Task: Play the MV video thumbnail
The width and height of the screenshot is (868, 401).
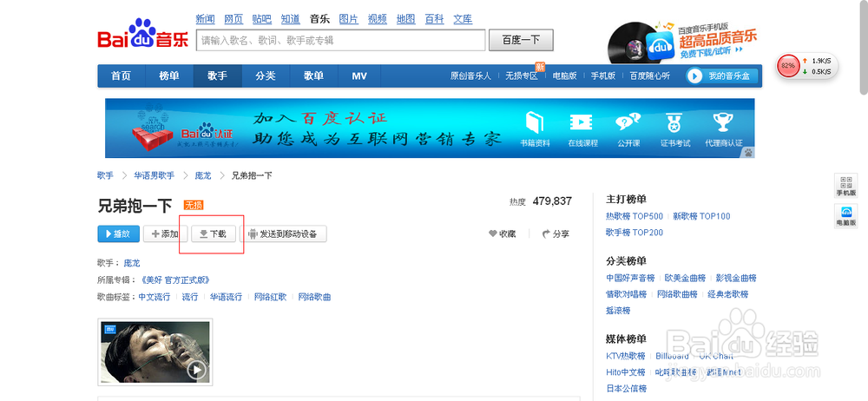Action: tap(155, 352)
